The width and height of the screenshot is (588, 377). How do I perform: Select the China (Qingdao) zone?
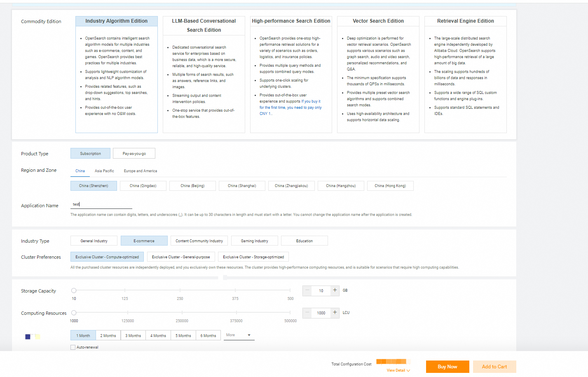[143, 186]
